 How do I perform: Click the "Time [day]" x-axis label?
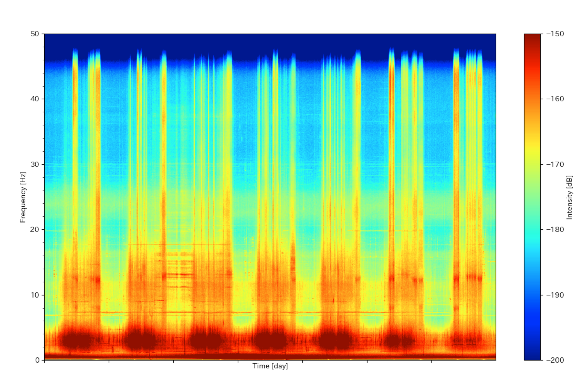coord(270,366)
